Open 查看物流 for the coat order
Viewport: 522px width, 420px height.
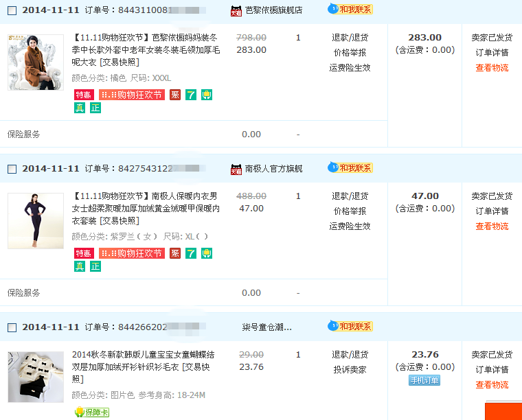[x=492, y=68]
